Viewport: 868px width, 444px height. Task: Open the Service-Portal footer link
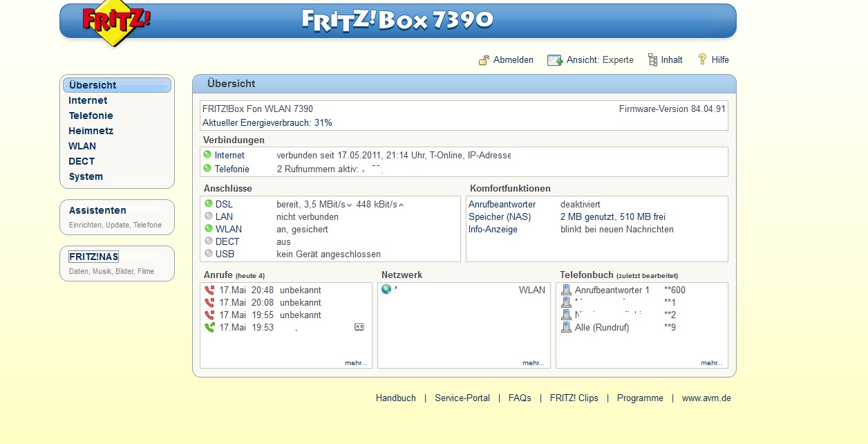(x=462, y=398)
